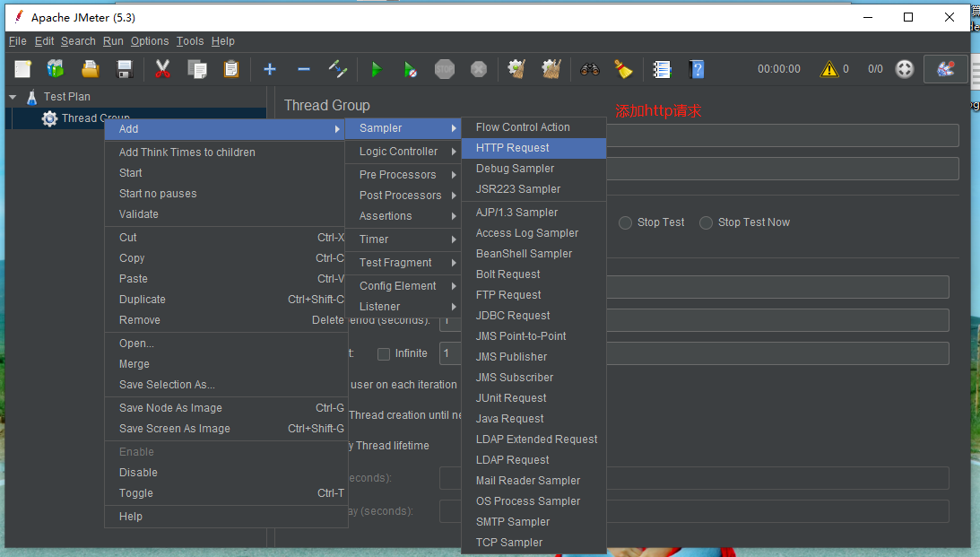Viewport: 980px width, 557px height.
Task: Select Duplicate in the context menu
Action: point(143,300)
